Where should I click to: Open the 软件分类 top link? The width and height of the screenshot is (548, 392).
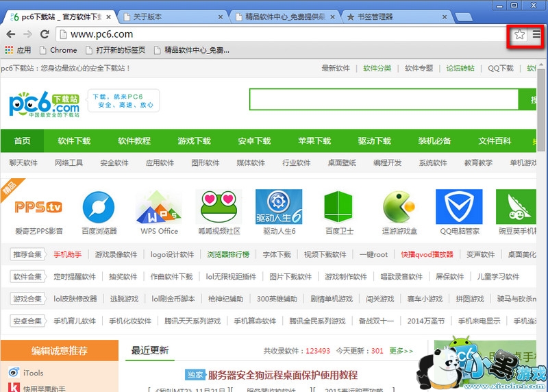coord(377,69)
